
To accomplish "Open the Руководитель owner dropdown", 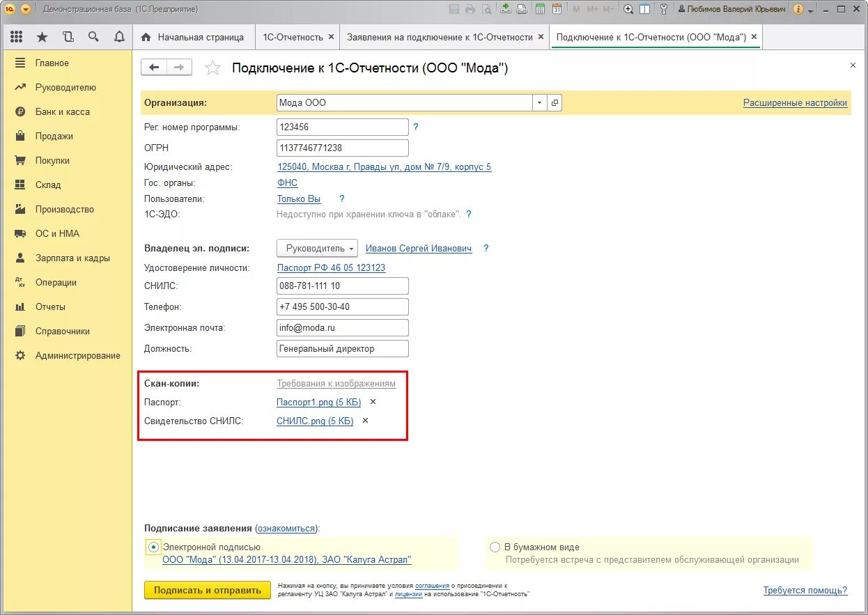I will (317, 248).
